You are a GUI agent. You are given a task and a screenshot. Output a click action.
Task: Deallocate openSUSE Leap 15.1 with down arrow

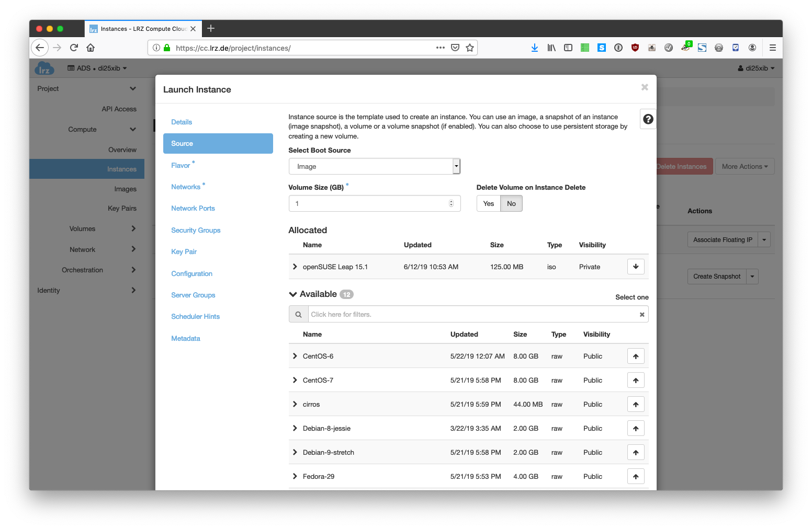point(636,267)
